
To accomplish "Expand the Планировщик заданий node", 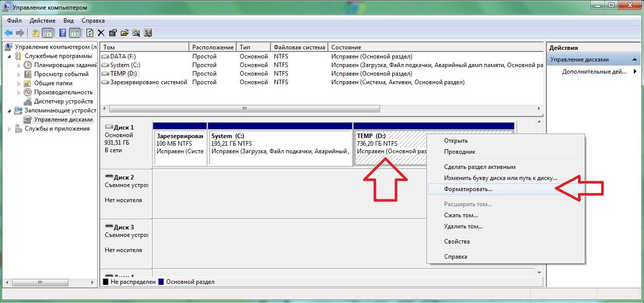I will tap(19, 65).
